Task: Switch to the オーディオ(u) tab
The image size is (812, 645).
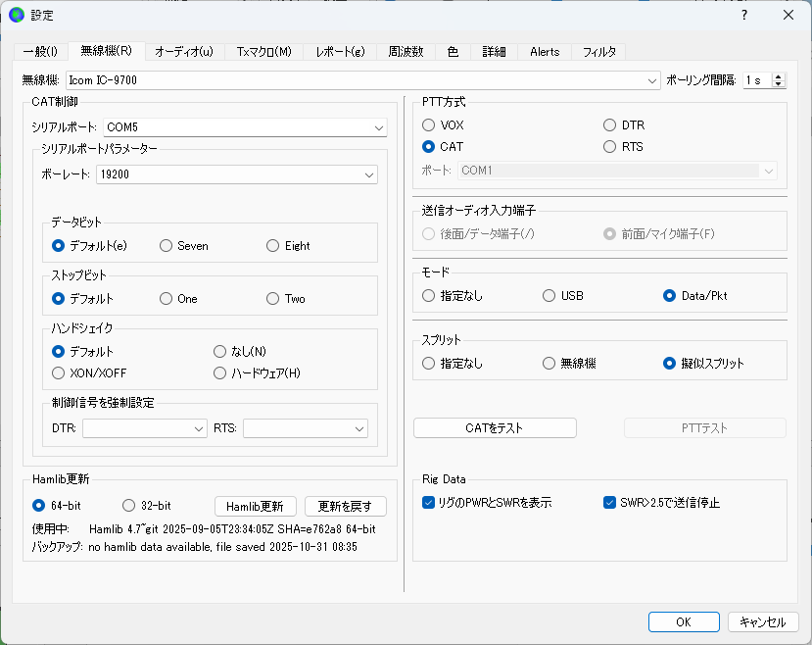Action: (x=184, y=52)
